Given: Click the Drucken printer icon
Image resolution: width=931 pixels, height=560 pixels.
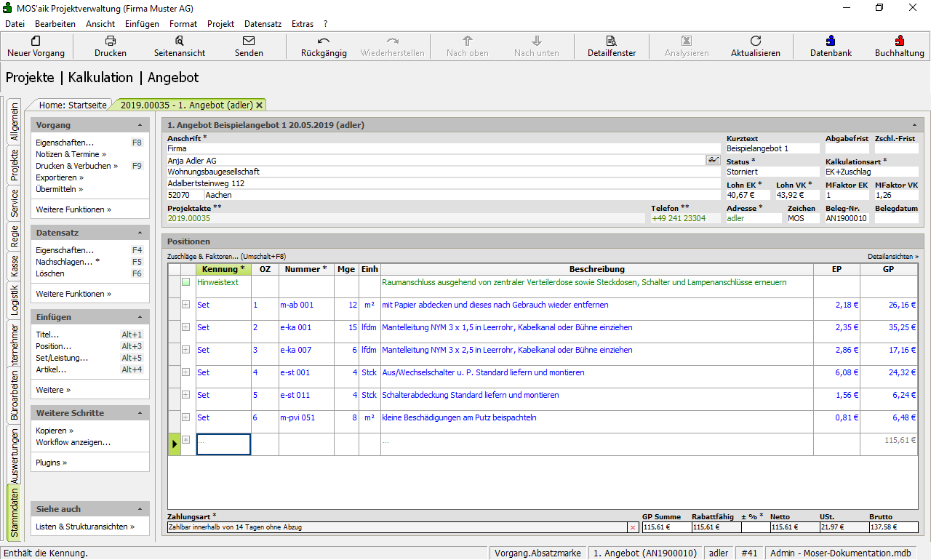Looking at the screenshot, I should pos(111,41).
